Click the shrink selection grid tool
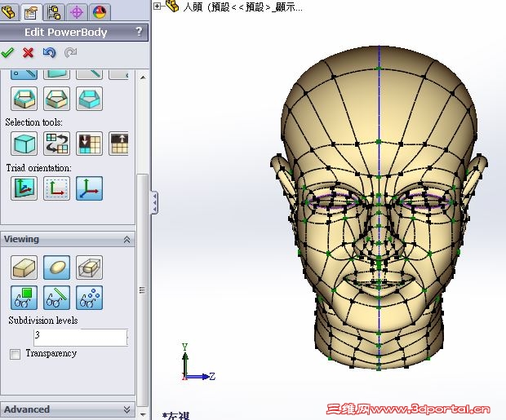 click(x=90, y=144)
